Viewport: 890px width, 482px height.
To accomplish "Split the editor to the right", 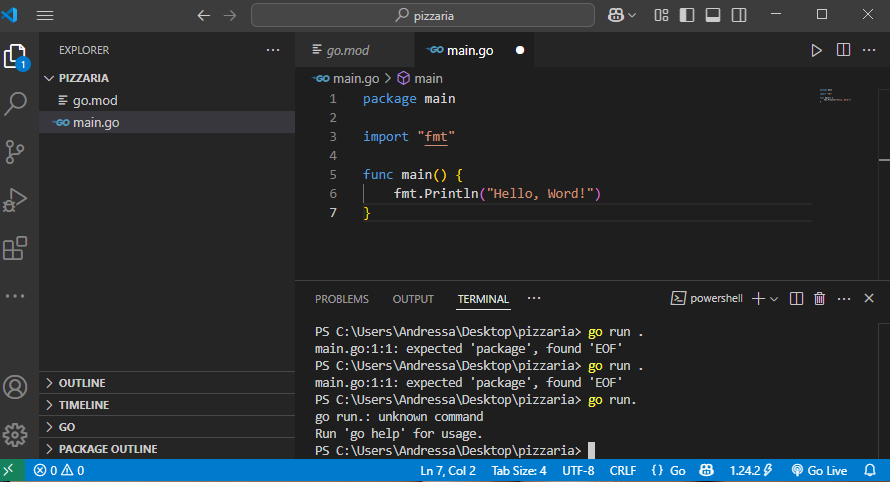I will pyautogui.click(x=843, y=50).
